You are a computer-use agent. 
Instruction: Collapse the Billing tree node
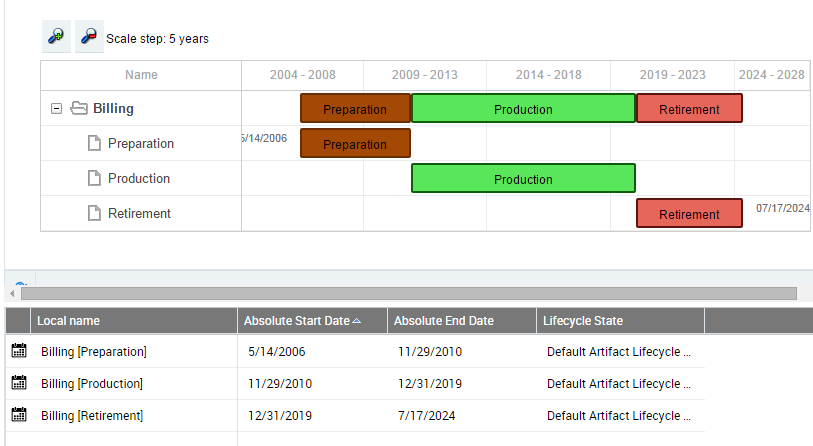point(57,109)
